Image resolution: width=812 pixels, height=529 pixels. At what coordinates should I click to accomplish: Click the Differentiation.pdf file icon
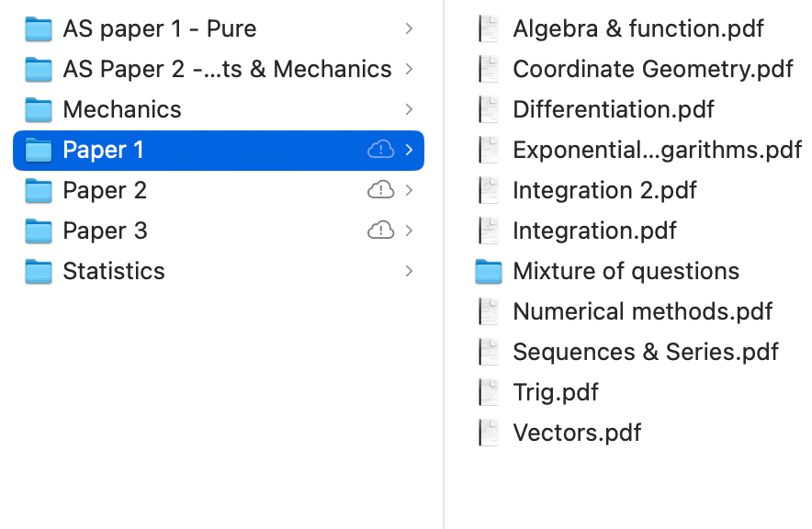pos(489,110)
